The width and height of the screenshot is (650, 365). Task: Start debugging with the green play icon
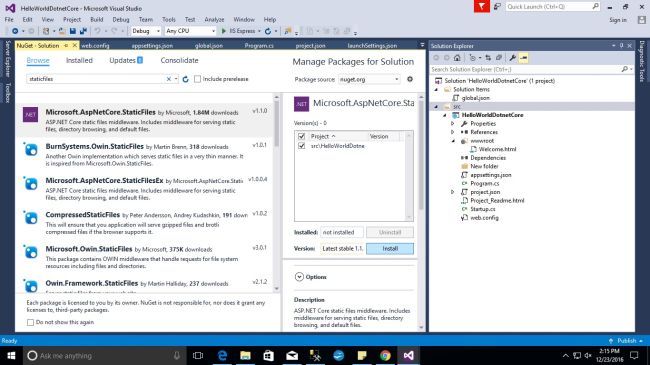[224, 31]
